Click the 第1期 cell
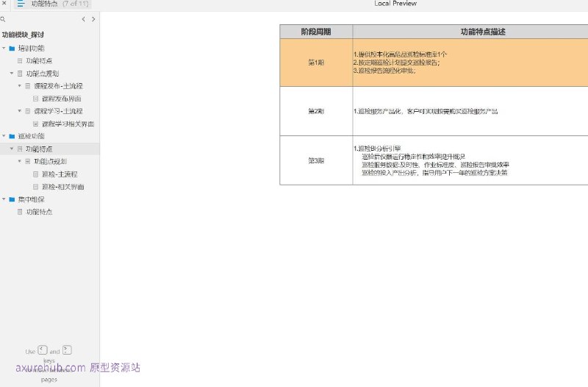This screenshot has height=387, width=588. pyautogui.click(x=316, y=63)
